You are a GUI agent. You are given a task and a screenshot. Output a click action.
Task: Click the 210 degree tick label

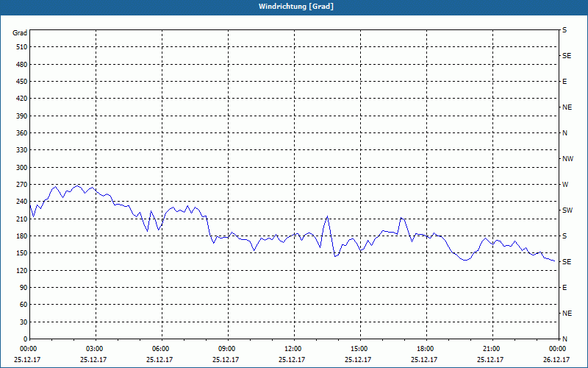pyautogui.click(x=22, y=219)
